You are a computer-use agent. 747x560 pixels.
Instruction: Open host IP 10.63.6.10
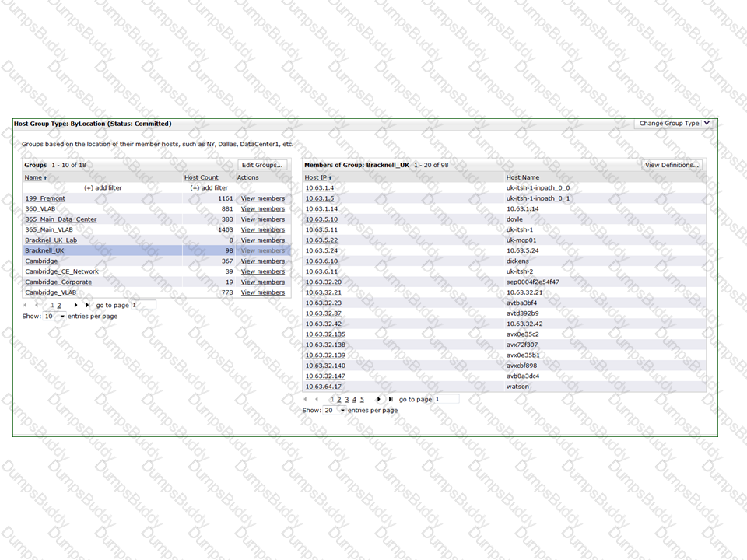[x=321, y=261]
